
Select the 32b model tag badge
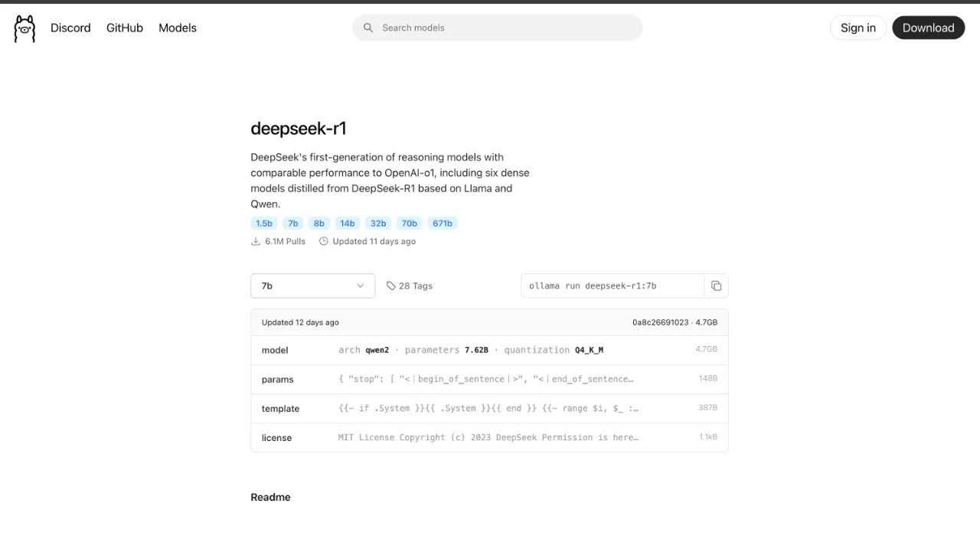pyautogui.click(x=378, y=223)
